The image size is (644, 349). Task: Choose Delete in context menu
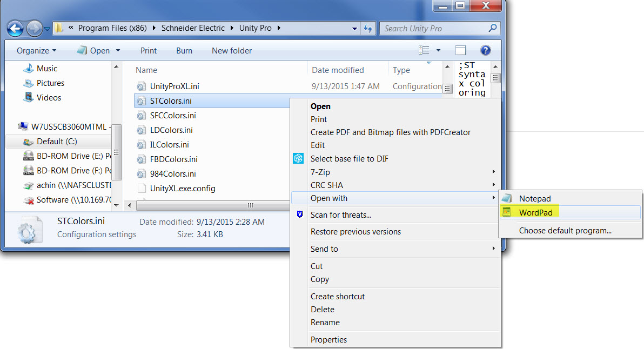point(323,310)
